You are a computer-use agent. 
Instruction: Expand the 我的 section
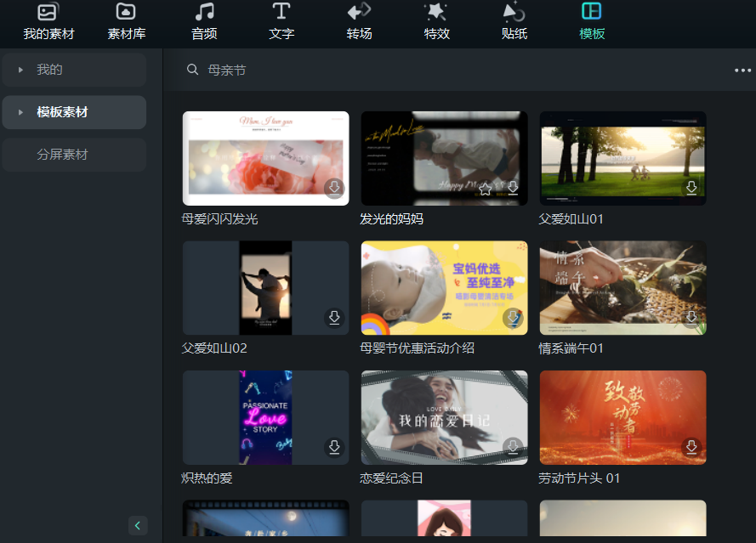tap(20, 71)
